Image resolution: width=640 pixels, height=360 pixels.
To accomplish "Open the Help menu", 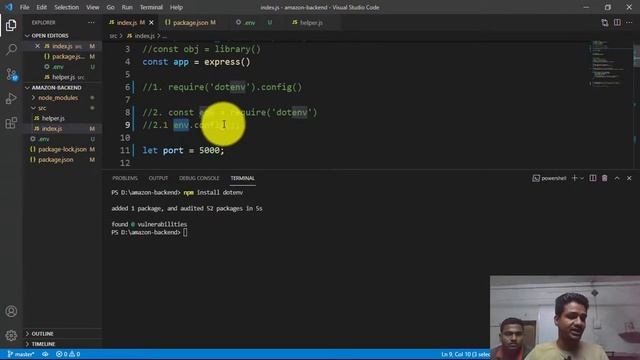I will pyautogui.click(x=176, y=7).
